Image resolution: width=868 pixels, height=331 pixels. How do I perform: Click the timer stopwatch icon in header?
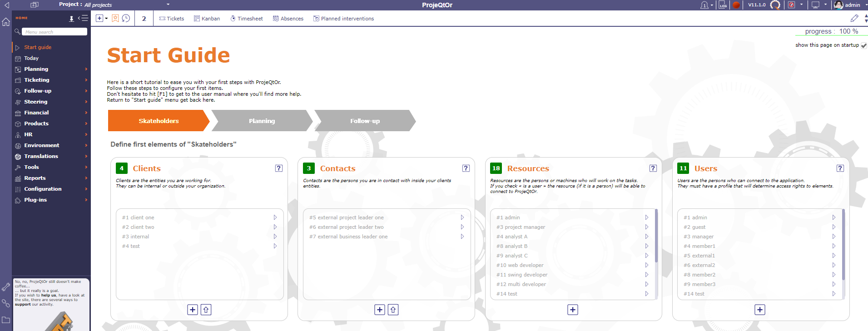pyautogui.click(x=792, y=5)
